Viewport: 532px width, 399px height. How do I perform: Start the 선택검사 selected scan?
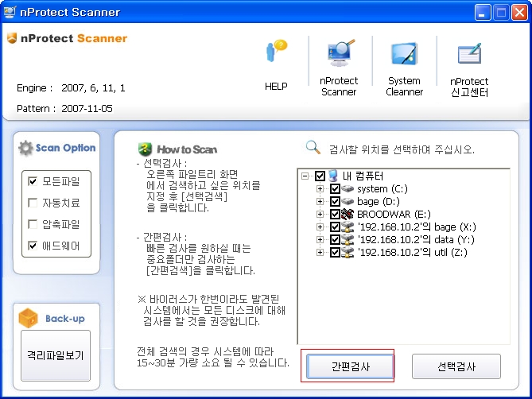456,366
